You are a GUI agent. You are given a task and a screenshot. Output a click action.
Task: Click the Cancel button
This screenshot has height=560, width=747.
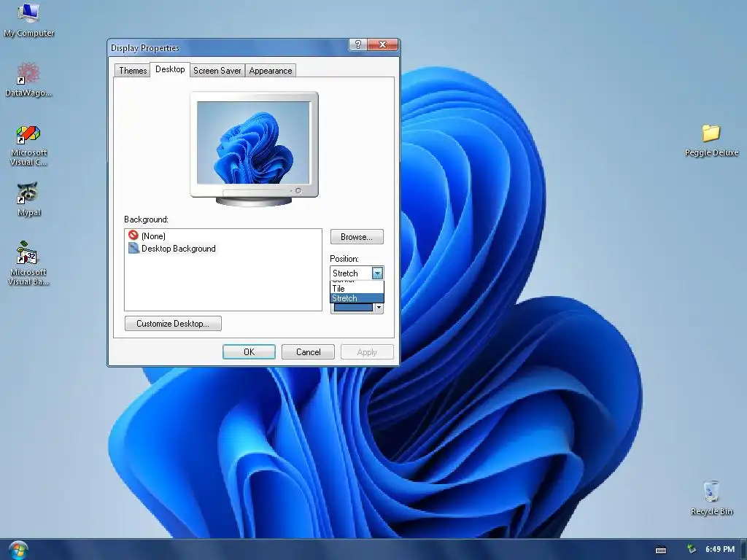tap(308, 352)
